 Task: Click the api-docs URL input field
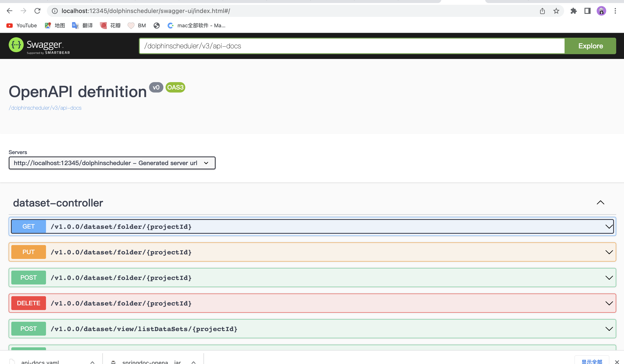coord(352,46)
